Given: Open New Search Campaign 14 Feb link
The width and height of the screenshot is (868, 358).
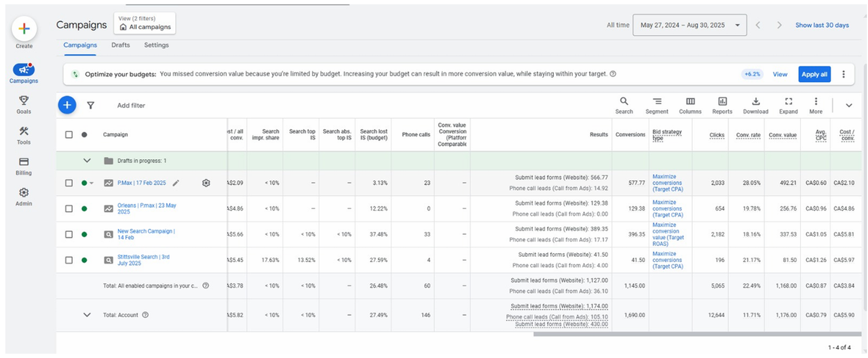Looking at the screenshot, I should [146, 234].
